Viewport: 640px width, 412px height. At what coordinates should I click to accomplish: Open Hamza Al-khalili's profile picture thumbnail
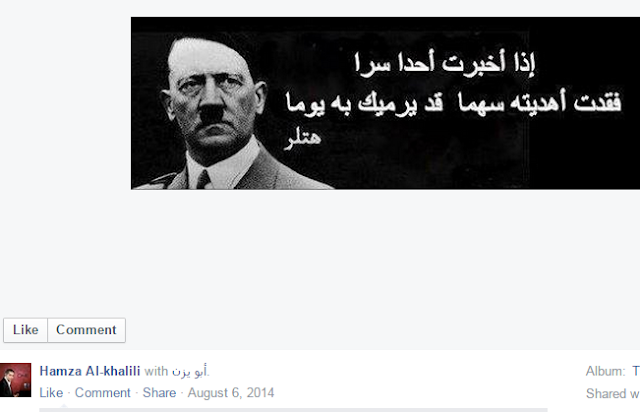[x=16, y=380]
